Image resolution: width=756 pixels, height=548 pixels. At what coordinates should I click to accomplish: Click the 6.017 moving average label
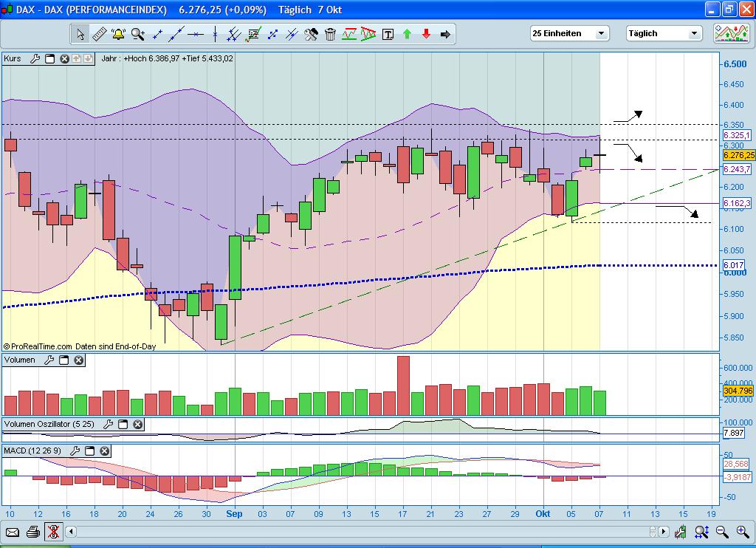(x=733, y=265)
